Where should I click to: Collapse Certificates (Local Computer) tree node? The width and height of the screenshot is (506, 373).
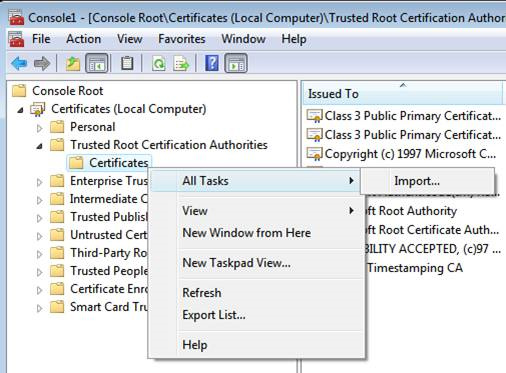[21, 110]
